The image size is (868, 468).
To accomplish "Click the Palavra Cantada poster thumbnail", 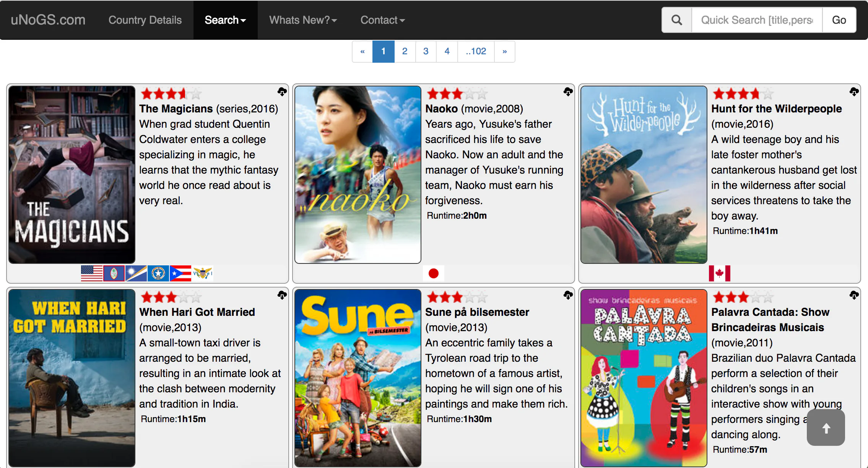I will coord(644,378).
